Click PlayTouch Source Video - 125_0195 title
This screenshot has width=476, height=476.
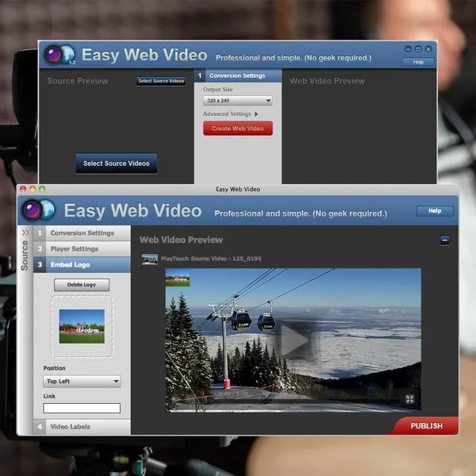point(211,259)
